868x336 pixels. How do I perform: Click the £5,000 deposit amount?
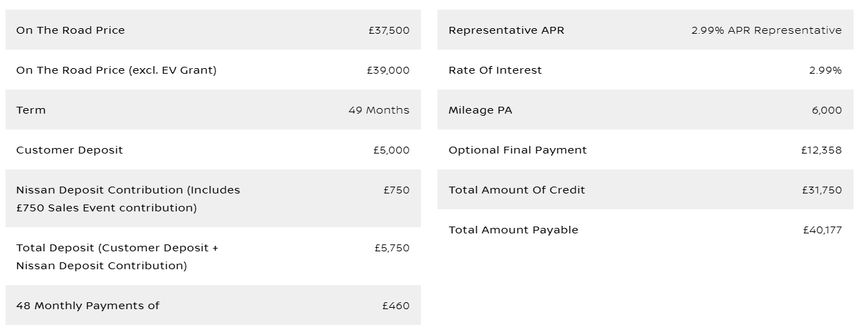(x=391, y=150)
